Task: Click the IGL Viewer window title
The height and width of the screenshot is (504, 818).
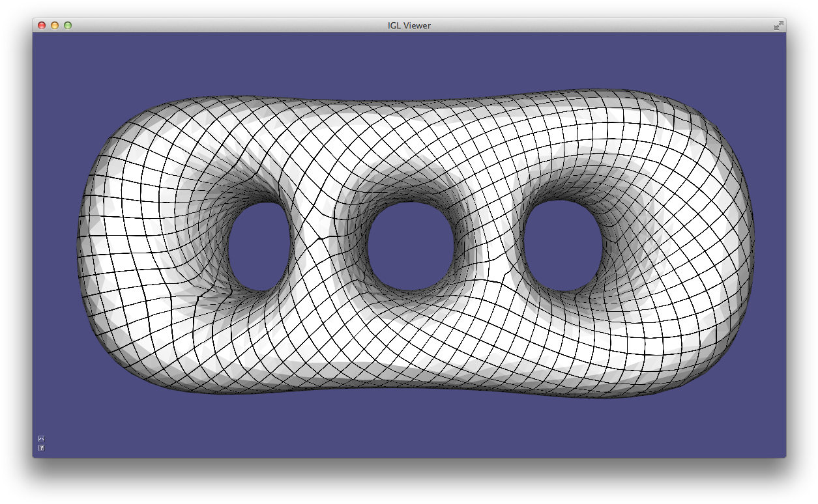Action: point(409,25)
